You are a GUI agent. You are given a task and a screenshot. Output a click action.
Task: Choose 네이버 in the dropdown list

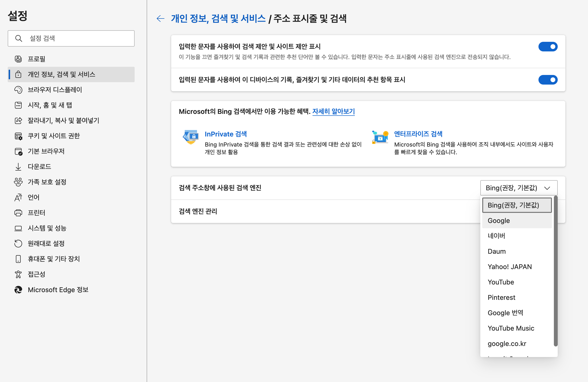click(496, 236)
